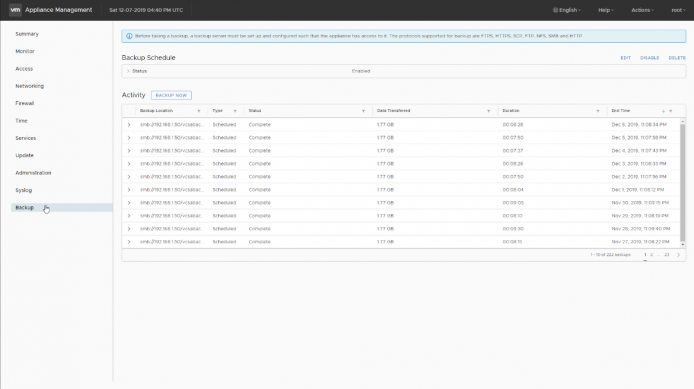Open the root user menu

click(678, 10)
